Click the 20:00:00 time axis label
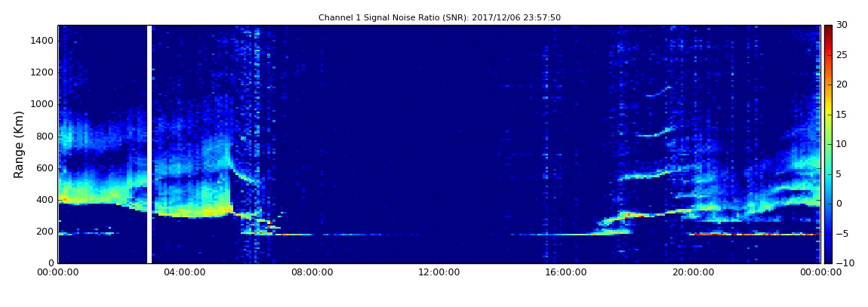This screenshot has height=307, width=868. pyautogui.click(x=693, y=272)
